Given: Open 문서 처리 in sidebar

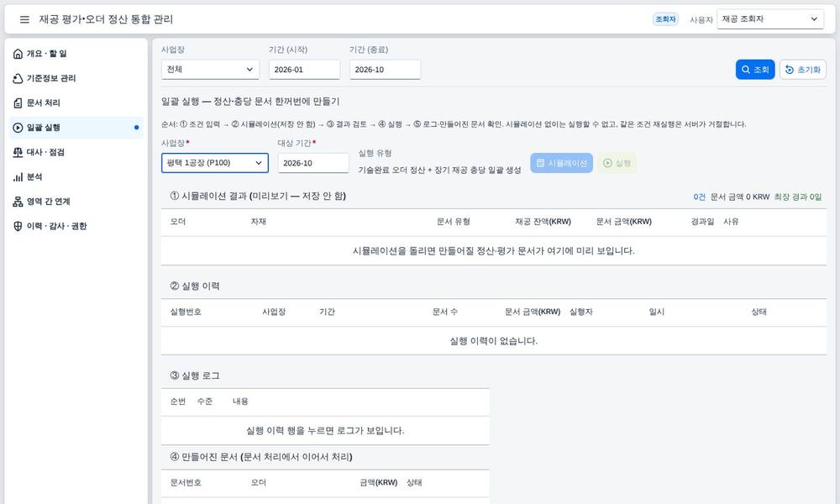Looking at the screenshot, I should 76,102.
